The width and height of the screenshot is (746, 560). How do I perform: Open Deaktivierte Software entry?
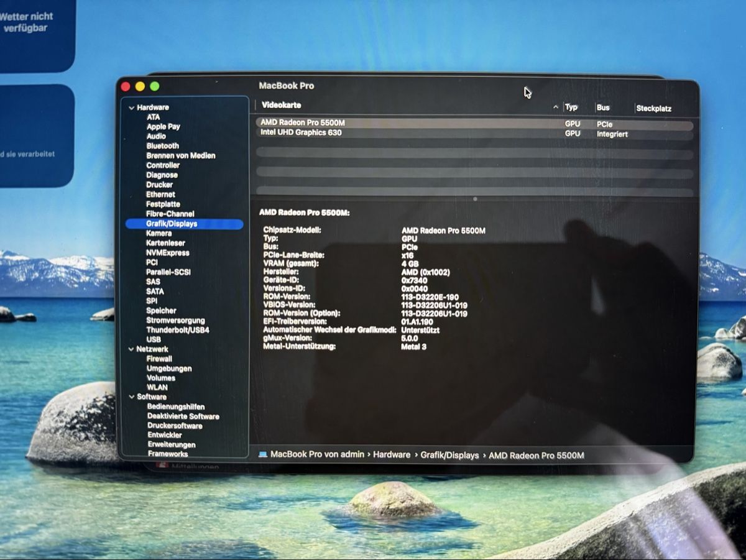(183, 416)
